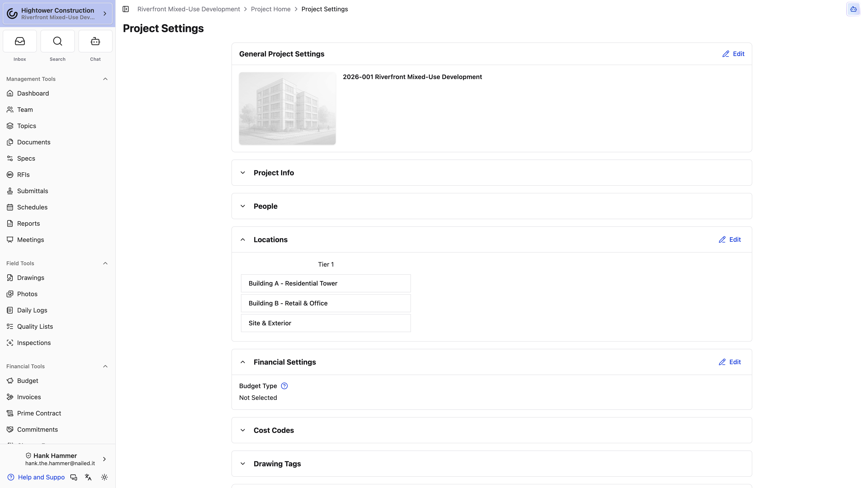Click the Tier 1 column header
The width and height of the screenshot is (868, 488).
click(x=326, y=265)
